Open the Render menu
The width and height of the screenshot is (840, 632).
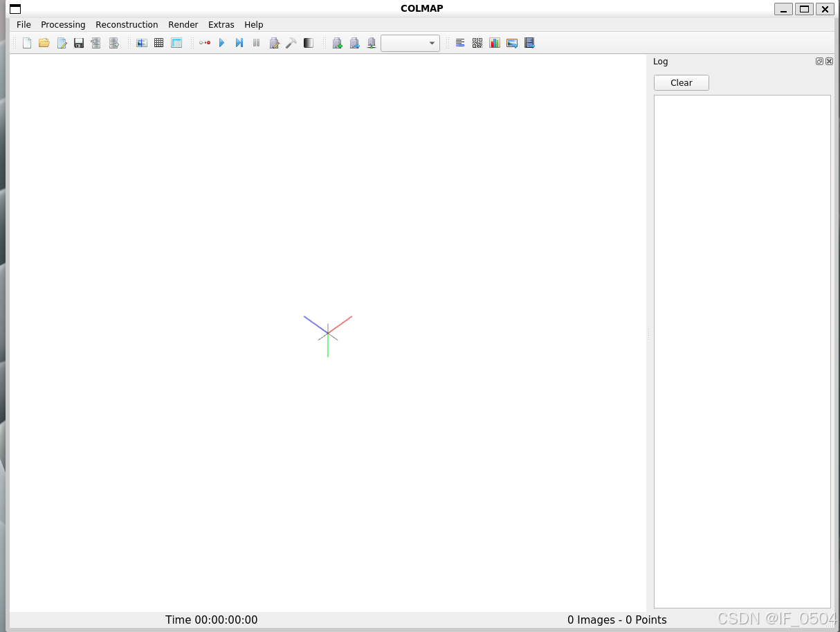[x=183, y=25]
